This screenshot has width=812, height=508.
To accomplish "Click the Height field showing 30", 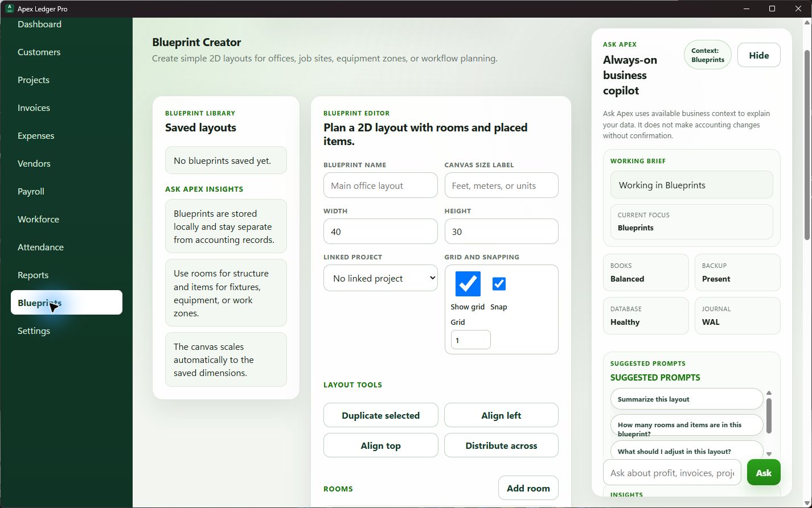I will (x=501, y=232).
